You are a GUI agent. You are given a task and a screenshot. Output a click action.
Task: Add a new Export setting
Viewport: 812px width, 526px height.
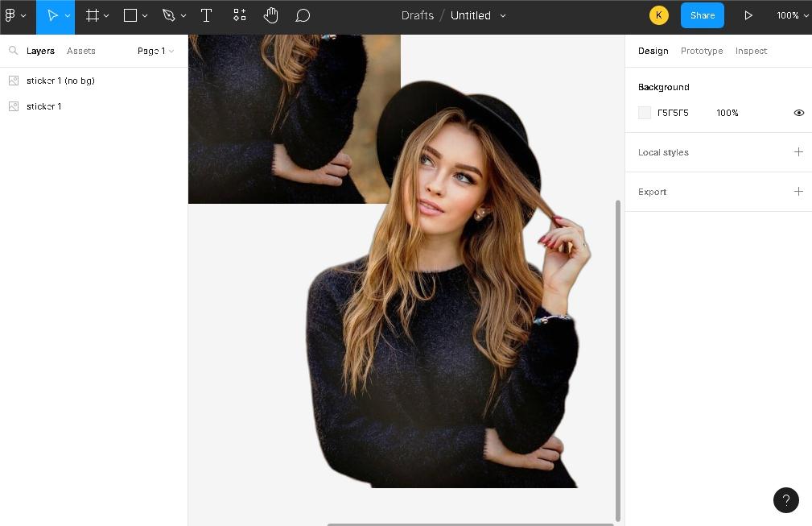[x=798, y=192]
